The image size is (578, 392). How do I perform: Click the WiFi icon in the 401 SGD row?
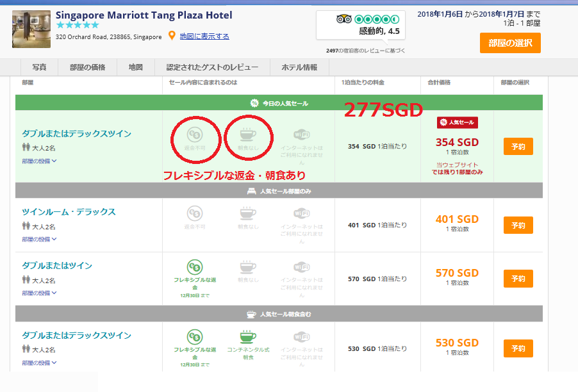(302, 213)
